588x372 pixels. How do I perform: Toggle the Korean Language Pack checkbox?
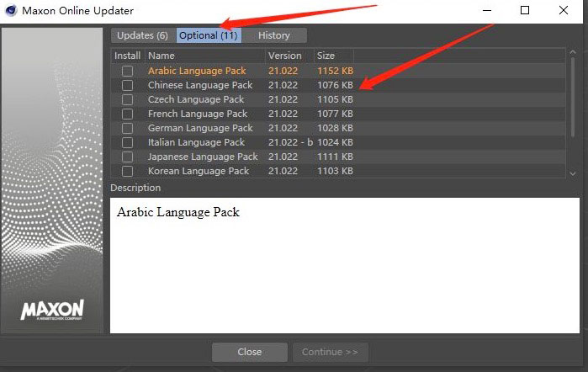tap(127, 171)
